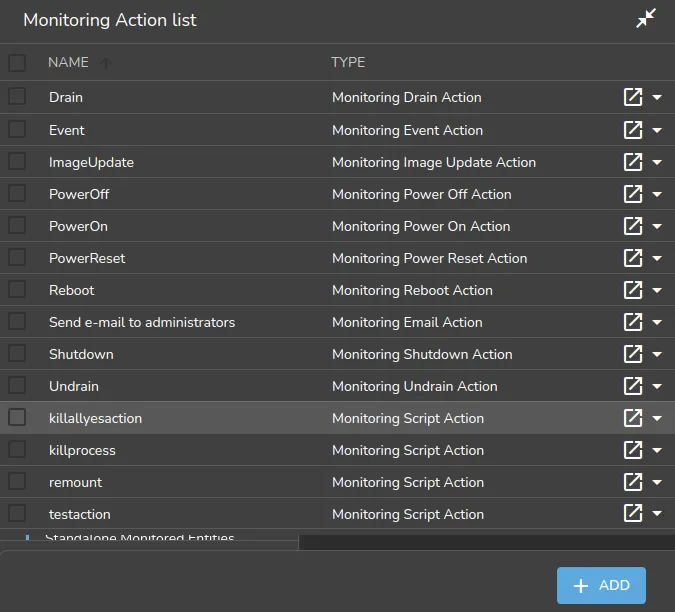Open the Shutdown row's edit icon
The image size is (675, 612).
point(633,354)
